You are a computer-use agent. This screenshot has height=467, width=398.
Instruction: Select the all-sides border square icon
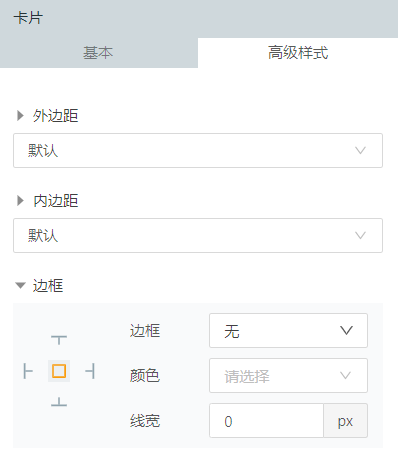click(59, 371)
